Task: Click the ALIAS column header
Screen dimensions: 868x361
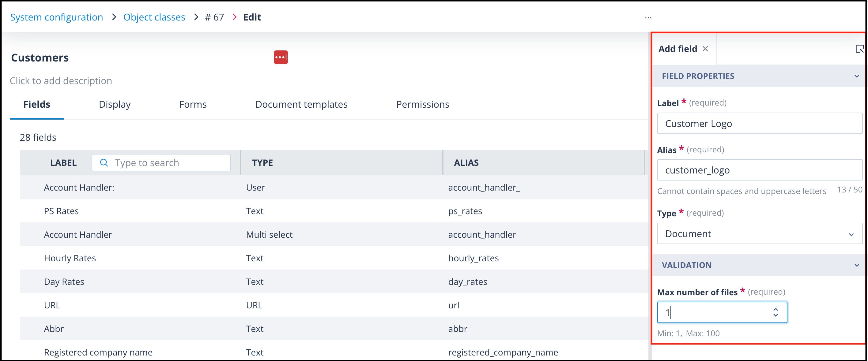Action: [466, 163]
